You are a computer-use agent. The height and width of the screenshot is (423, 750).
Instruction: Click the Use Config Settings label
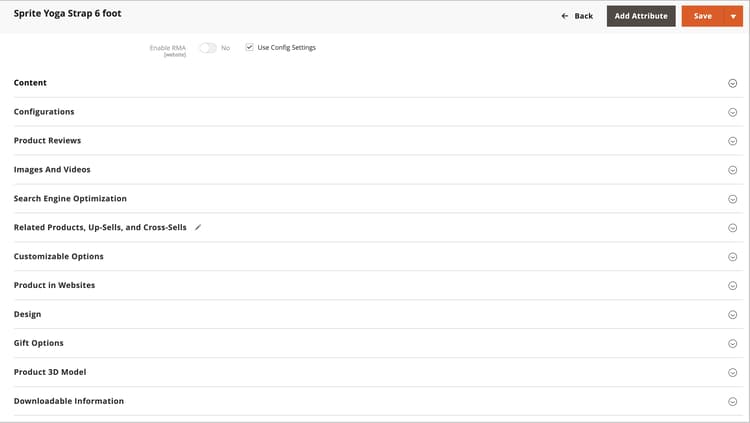pyautogui.click(x=287, y=47)
